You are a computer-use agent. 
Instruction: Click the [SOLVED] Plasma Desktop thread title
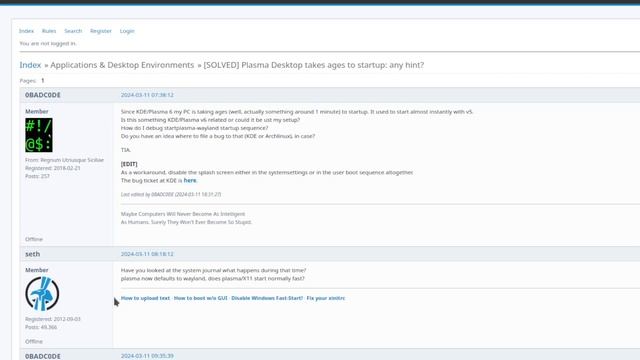pos(313,65)
